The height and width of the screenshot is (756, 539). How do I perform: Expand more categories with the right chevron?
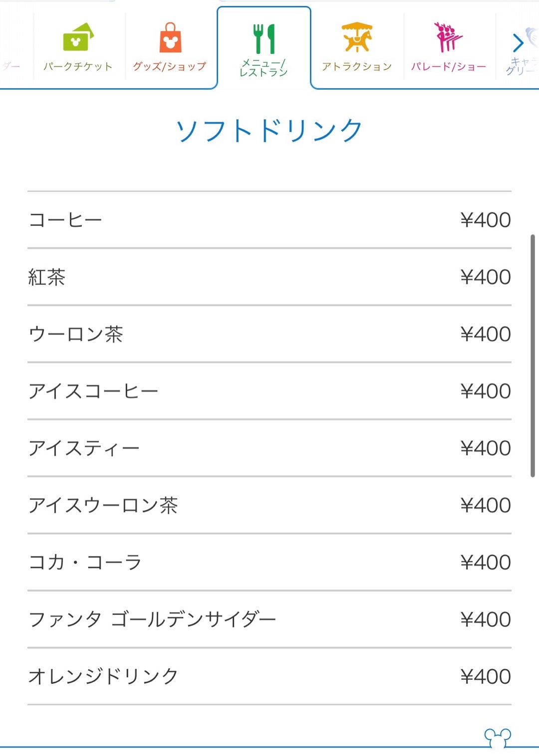pos(518,43)
